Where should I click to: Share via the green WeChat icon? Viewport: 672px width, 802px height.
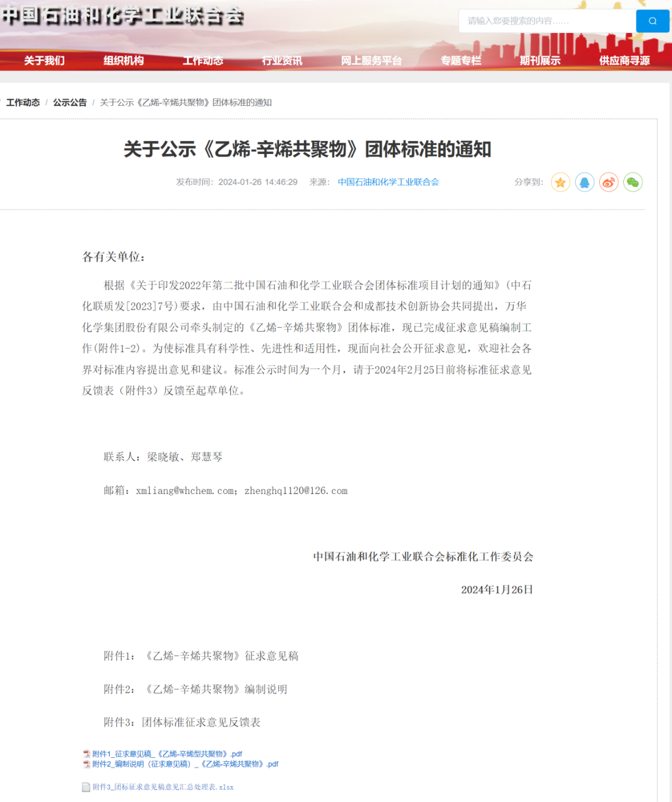633,183
